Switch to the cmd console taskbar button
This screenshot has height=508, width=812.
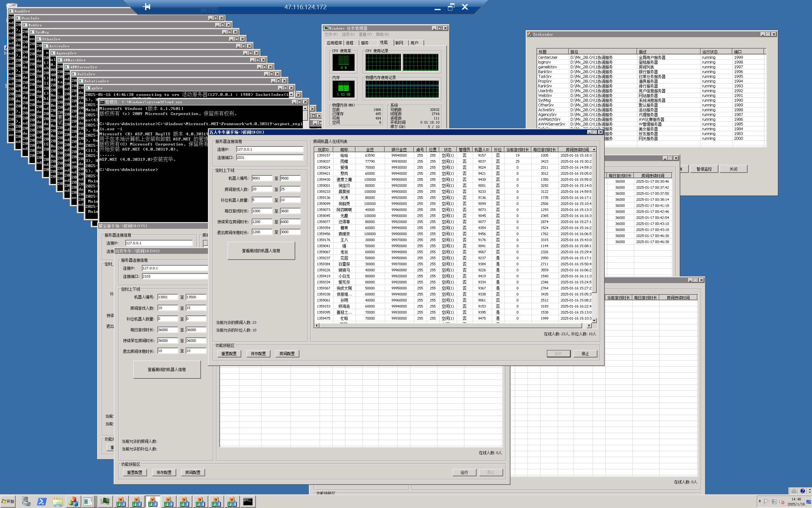coord(248,502)
